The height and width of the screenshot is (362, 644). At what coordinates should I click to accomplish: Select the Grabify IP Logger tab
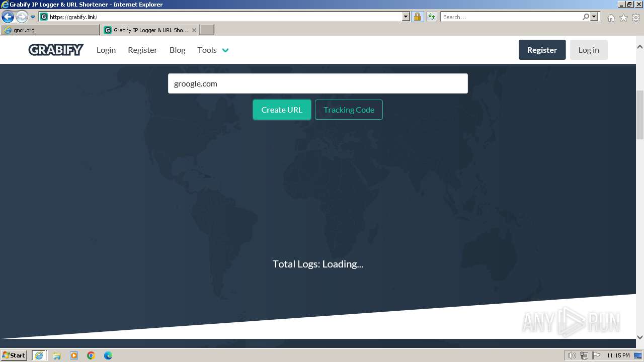pos(146,30)
